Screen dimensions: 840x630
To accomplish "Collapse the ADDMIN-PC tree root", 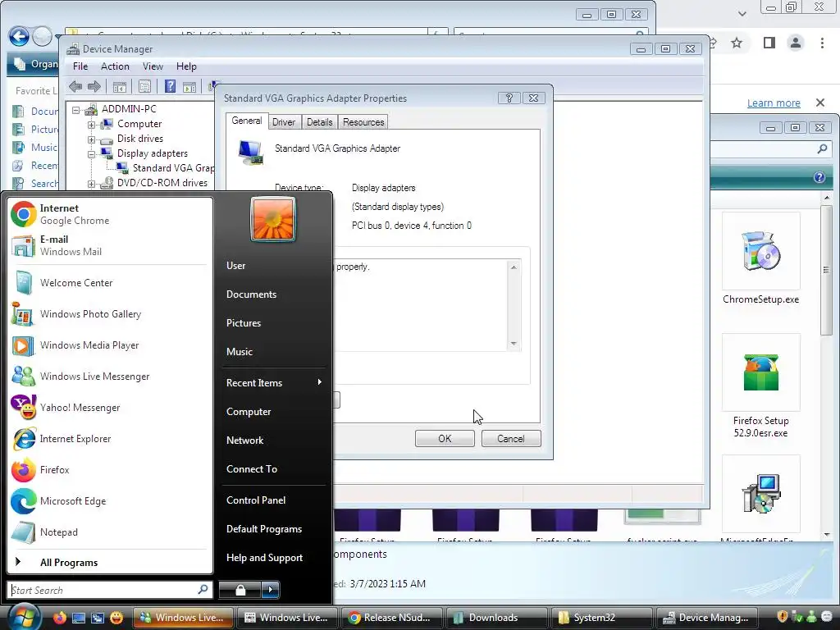I will (x=76, y=110).
